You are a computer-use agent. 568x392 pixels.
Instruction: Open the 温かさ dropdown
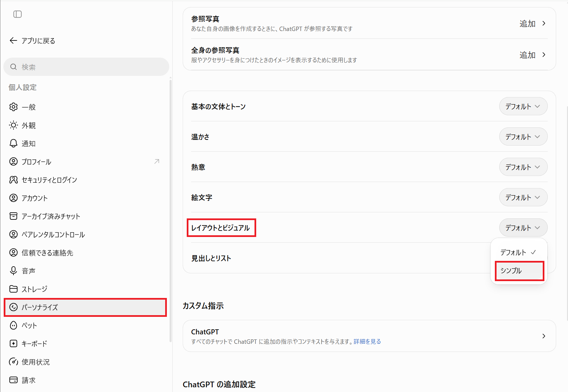point(523,137)
